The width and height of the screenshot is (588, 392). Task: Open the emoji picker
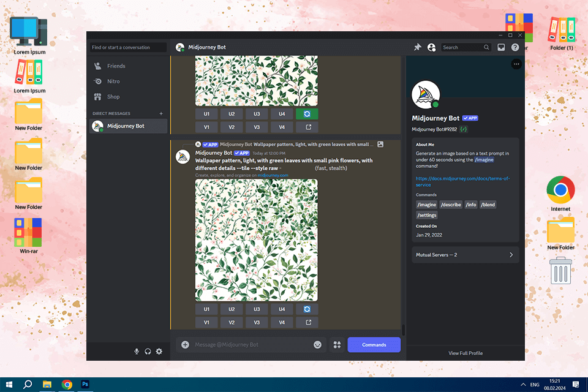tap(317, 345)
